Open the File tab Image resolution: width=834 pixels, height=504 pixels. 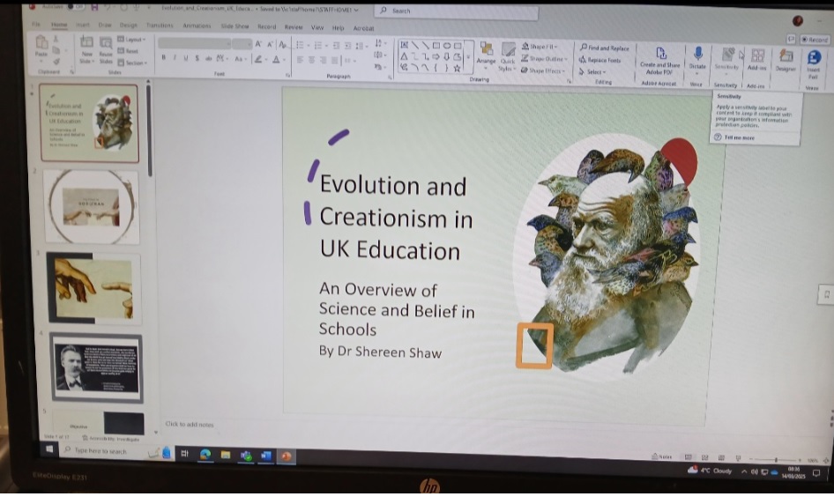(x=35, y=25)
